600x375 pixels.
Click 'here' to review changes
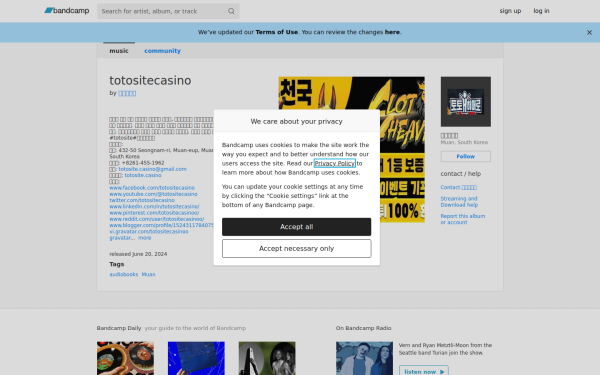(392, 32)
